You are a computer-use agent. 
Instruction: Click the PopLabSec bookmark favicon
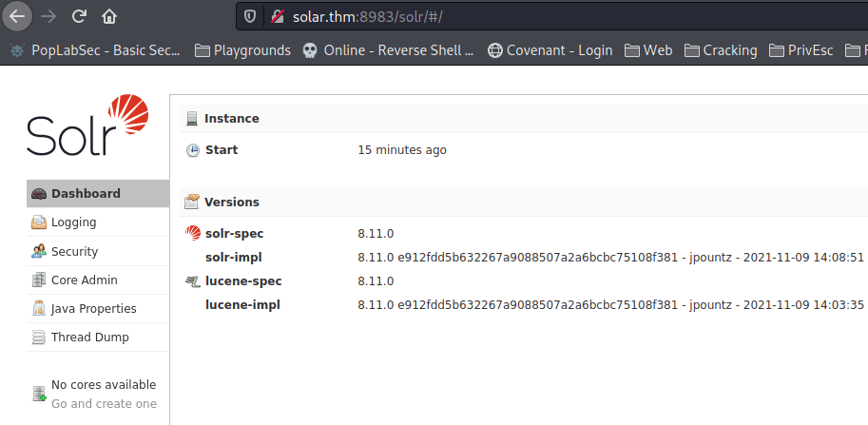(x=17, y=50)
